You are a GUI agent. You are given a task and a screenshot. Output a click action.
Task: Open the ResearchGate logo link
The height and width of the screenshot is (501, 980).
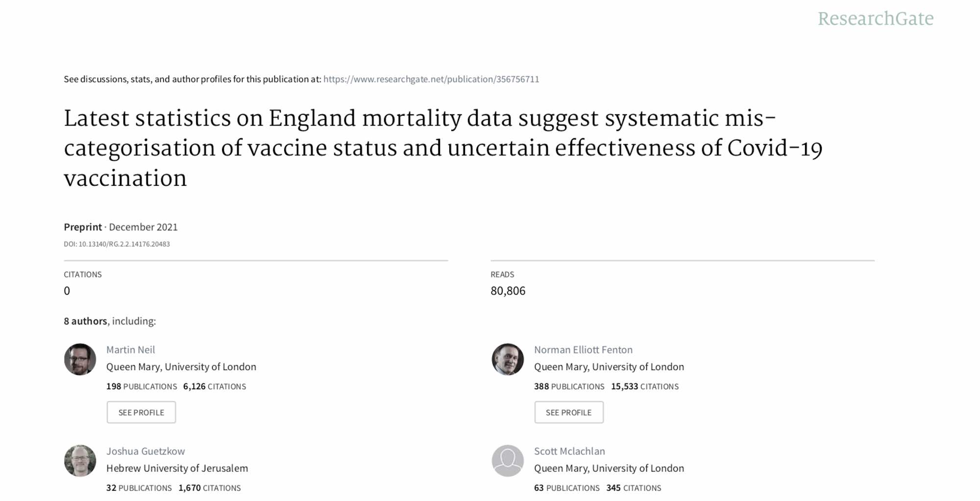coord(876,19)
